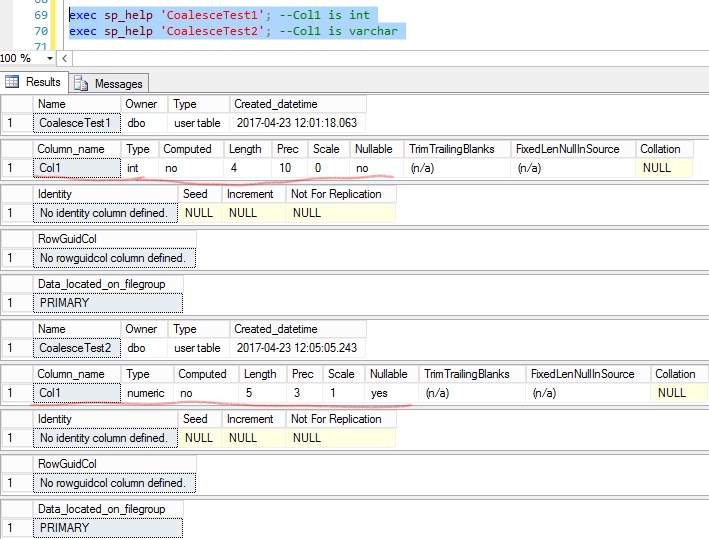Switch to the Results tab

34,82
